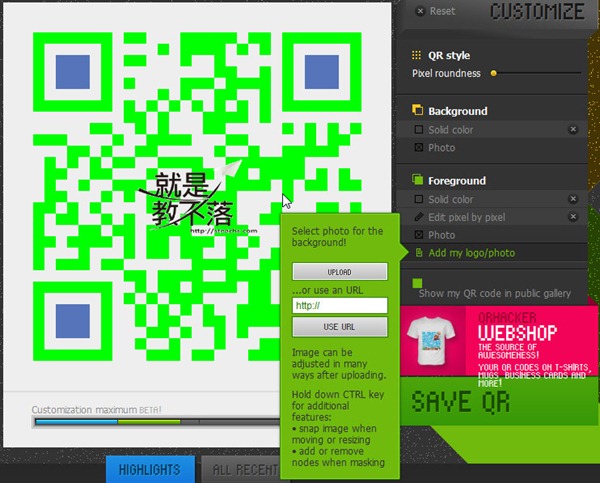This screenshot has width=600, height=483.
Task: Click the document icon beside Add my logo
Action: pos(419,253)
